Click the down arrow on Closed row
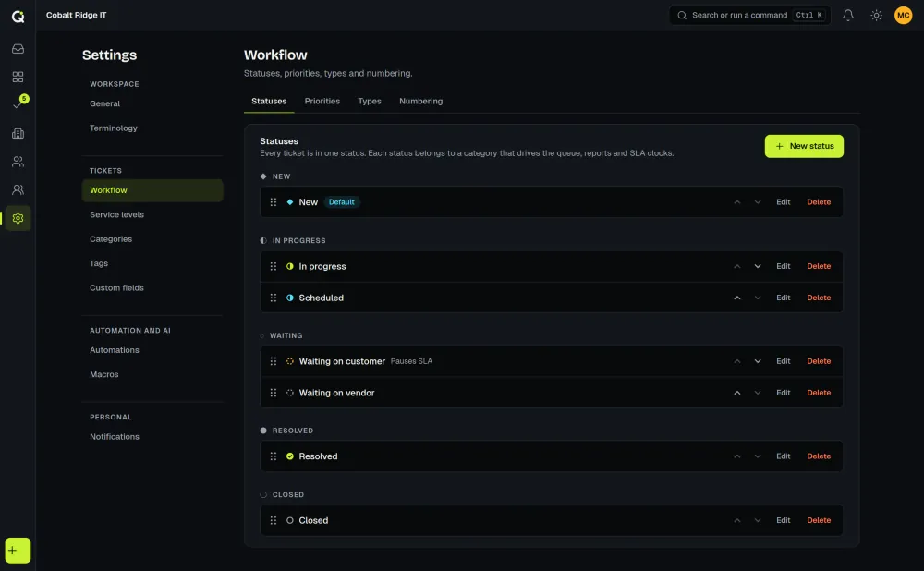Image resolution: width=924 pixels, height=571 pixels. pos(758,520)
